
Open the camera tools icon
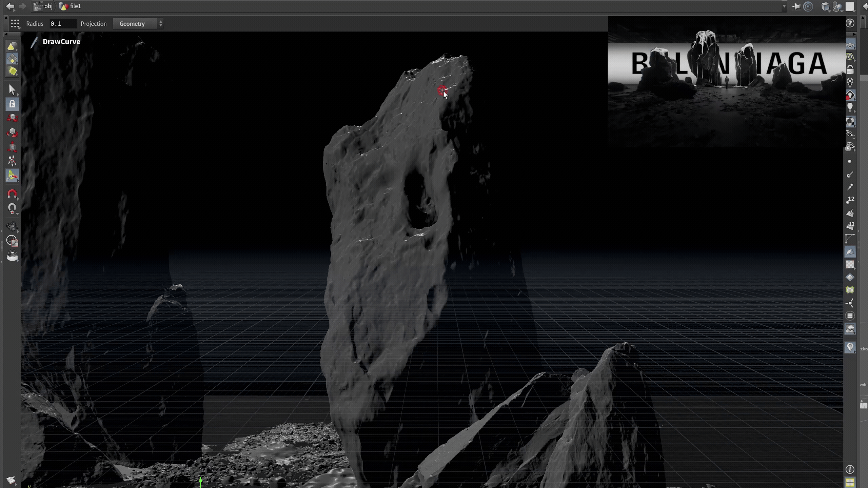(12, 226)
